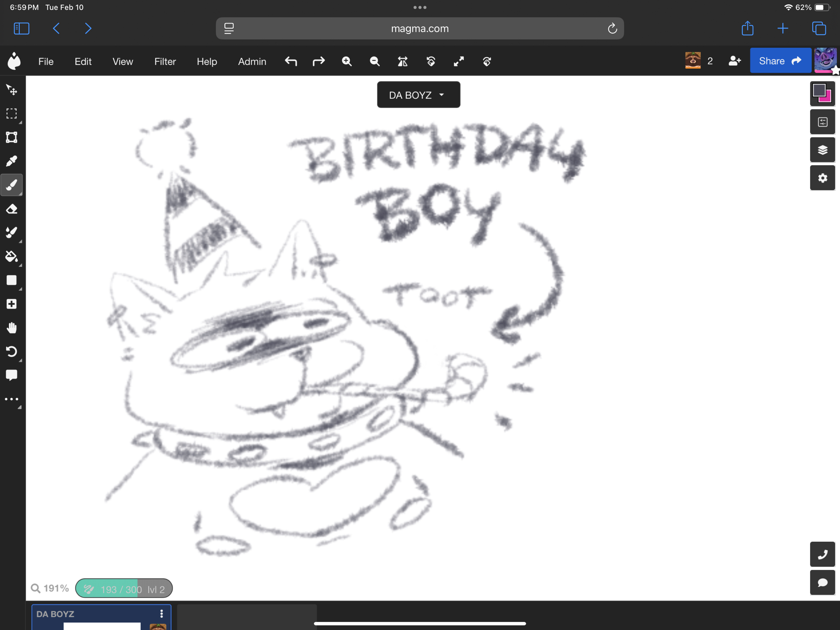Open the Layers panel
The image size is (840, 630).
point(822,150)
